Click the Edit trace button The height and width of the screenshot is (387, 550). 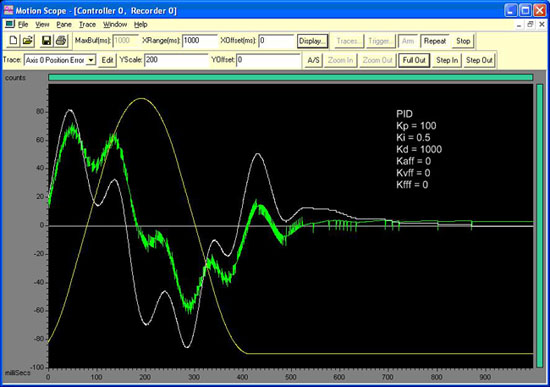(x=107, y=60)
